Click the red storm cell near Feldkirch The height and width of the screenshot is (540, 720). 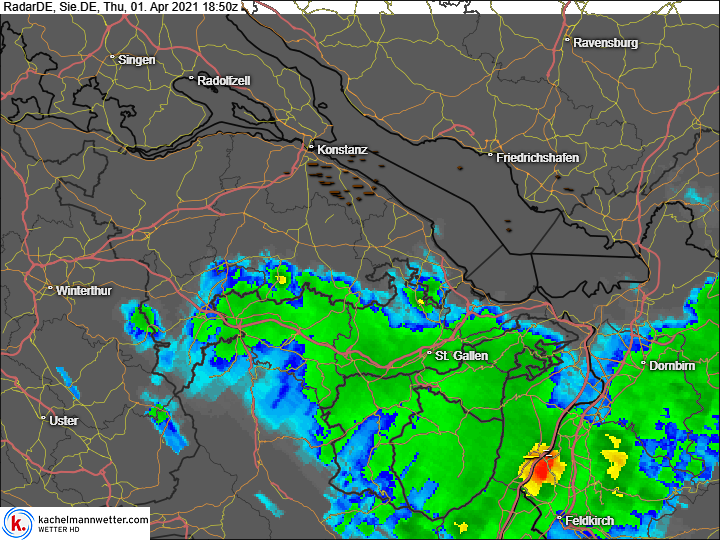(541, 469)
